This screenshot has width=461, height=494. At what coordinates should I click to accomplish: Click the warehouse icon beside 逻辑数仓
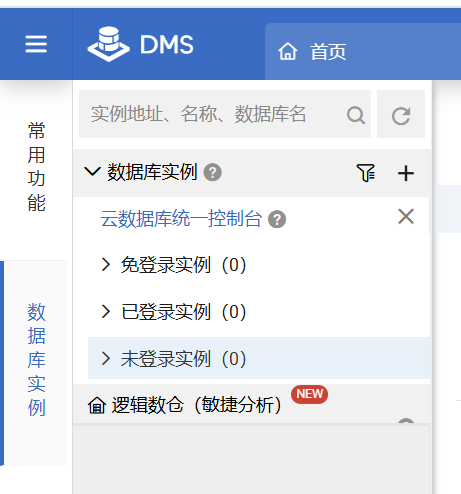click(97, 405)
